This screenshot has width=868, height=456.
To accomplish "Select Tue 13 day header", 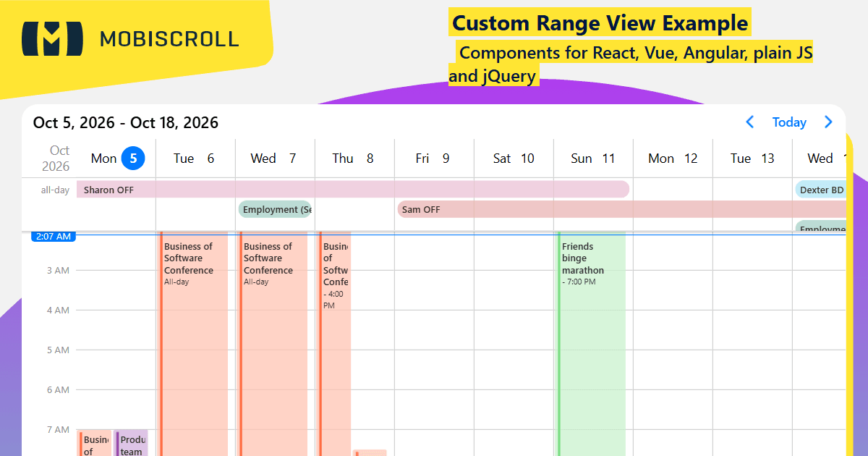I will (x=752, y=159).
